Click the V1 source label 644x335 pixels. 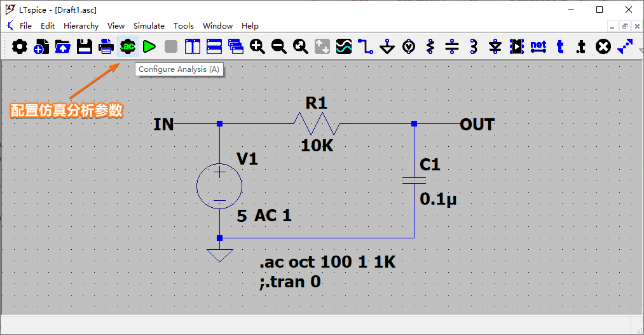[x=247, y=158]
